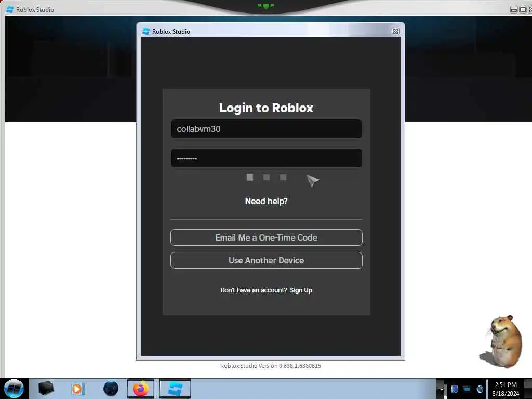Select the Roblox Studio taskbar button
The image size is (532, 399).
coord(175,389)
